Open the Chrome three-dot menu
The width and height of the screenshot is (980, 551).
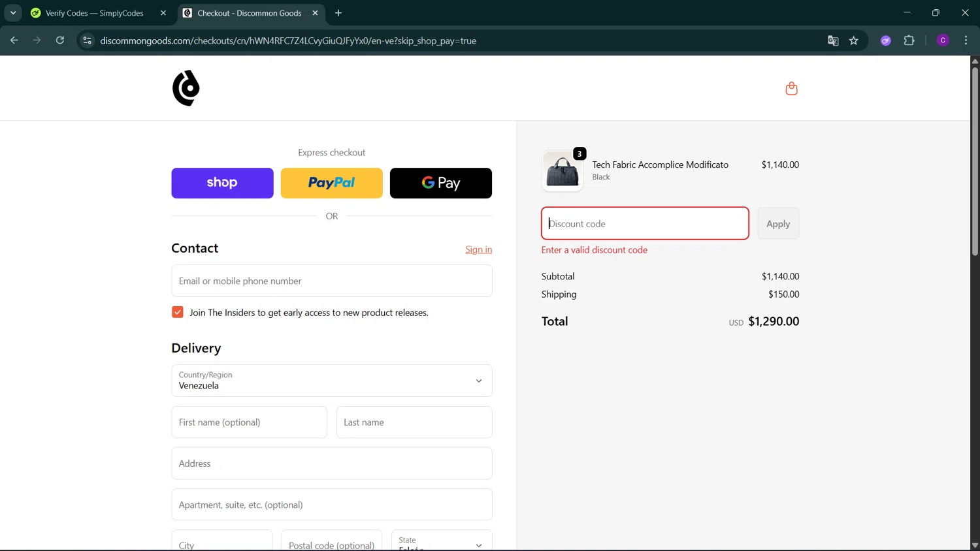966,40
